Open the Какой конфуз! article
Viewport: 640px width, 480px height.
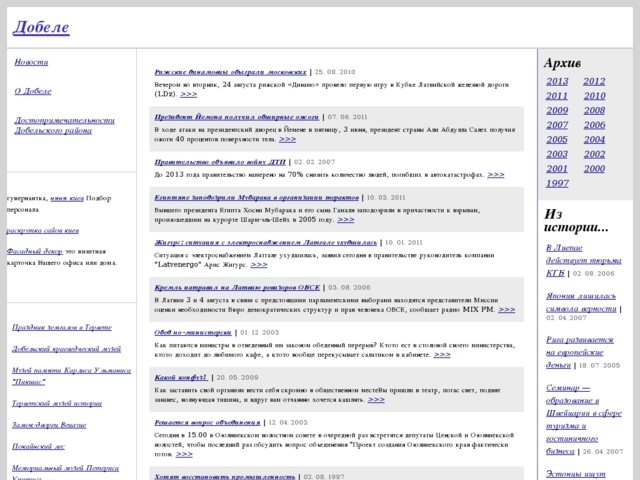[181, 378]
